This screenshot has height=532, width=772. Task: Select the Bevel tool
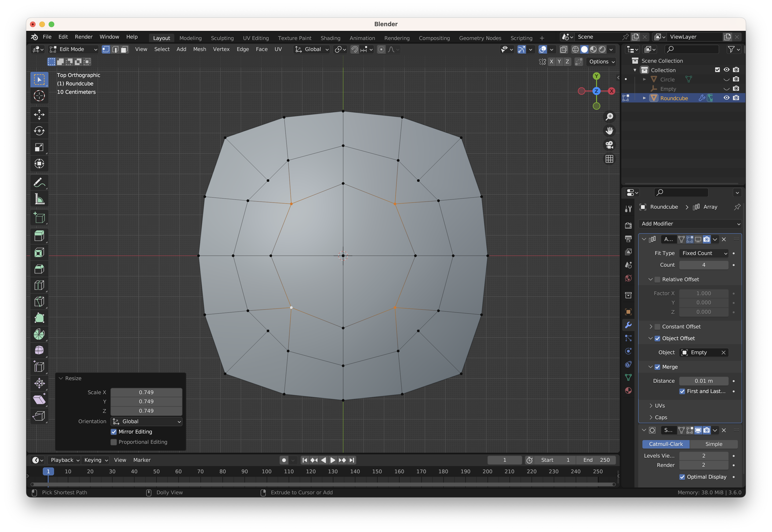[x=39, y=269]
